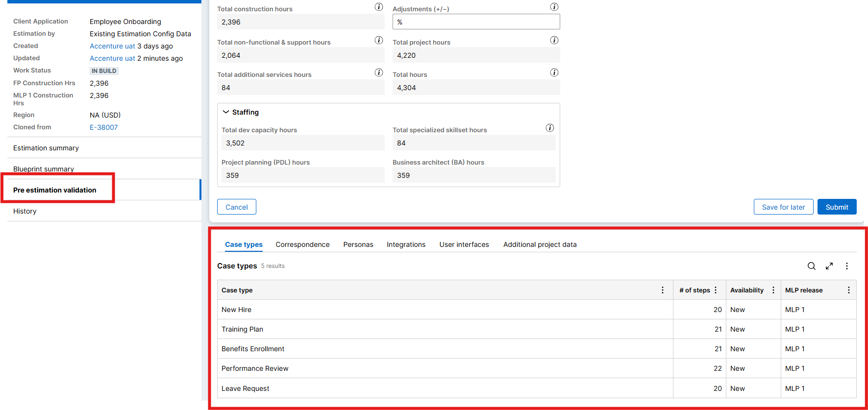Open cloned-from link E-38007

coord(103,127)
